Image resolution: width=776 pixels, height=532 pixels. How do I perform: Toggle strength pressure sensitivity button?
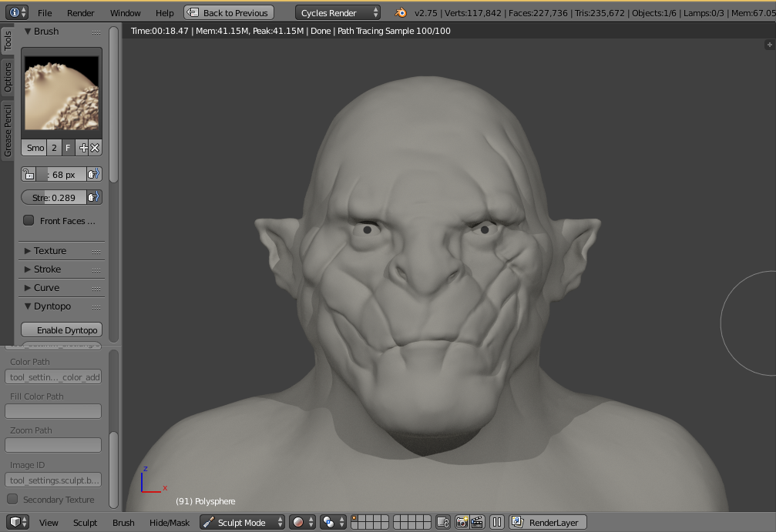(x=93, y=198)
